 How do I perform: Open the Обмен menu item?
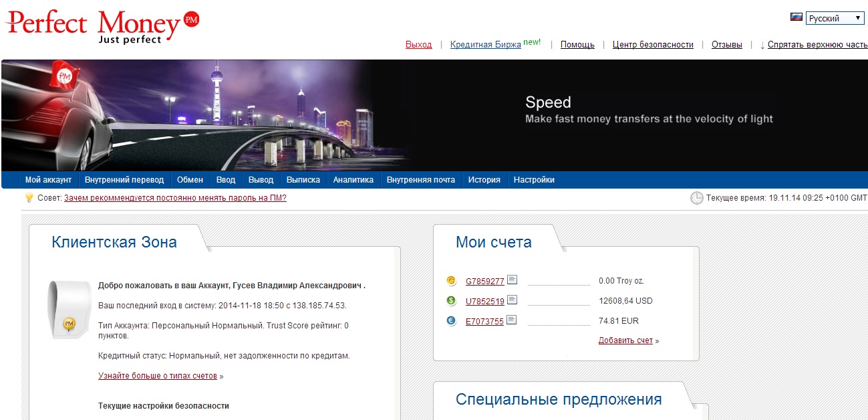click(x=190, y=180)
